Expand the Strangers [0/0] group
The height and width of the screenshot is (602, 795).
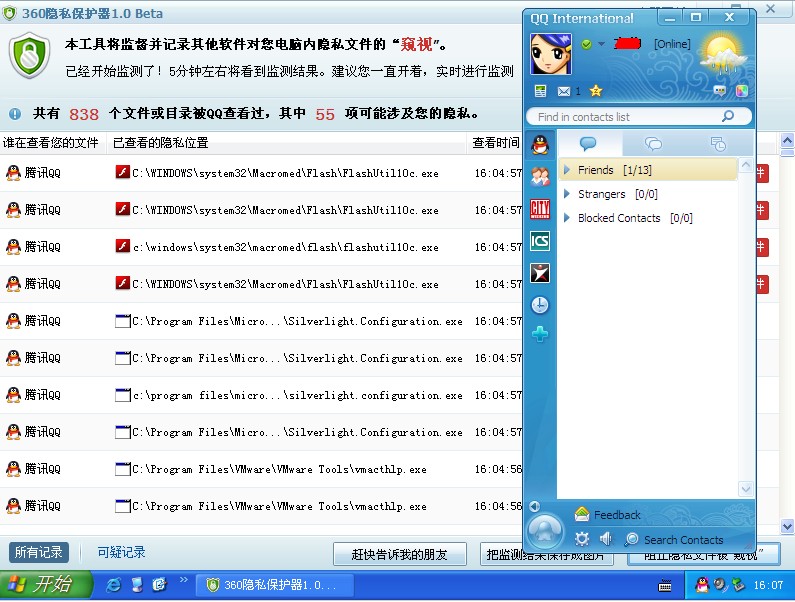coord(567,194)
